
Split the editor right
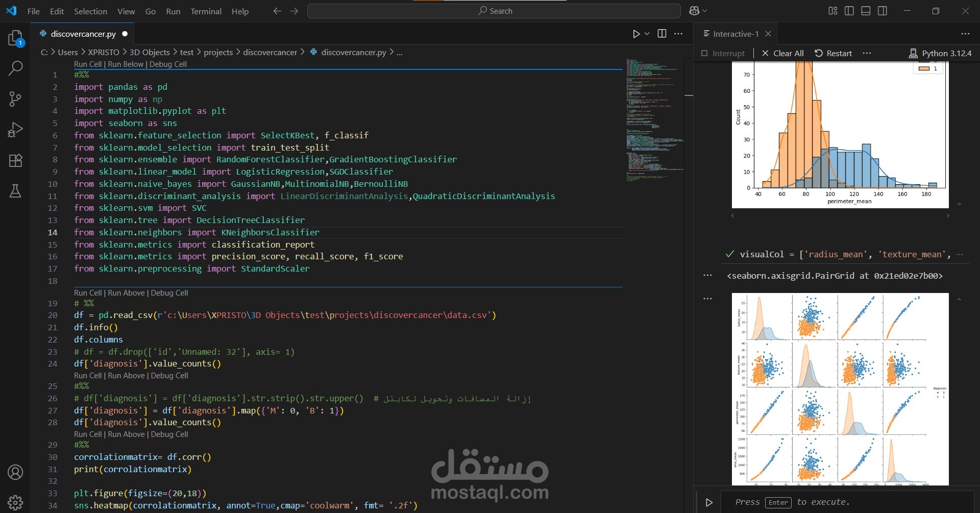coord(662,34)
